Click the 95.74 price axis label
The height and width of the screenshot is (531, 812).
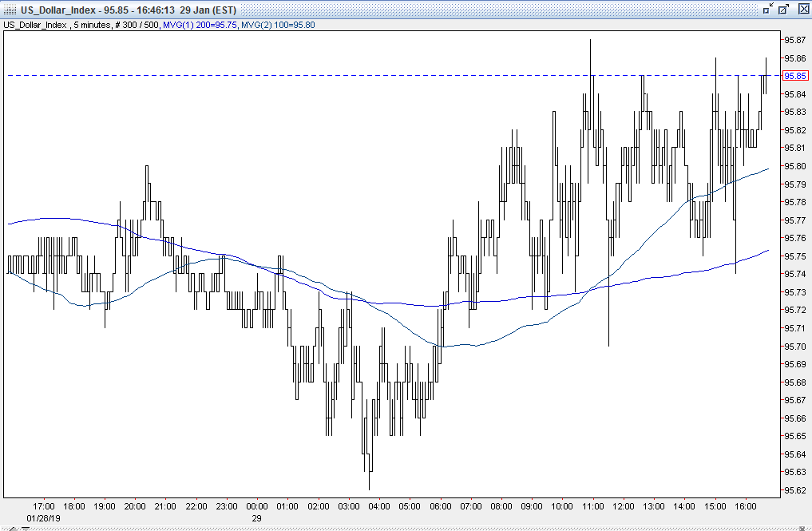[795, 274]
